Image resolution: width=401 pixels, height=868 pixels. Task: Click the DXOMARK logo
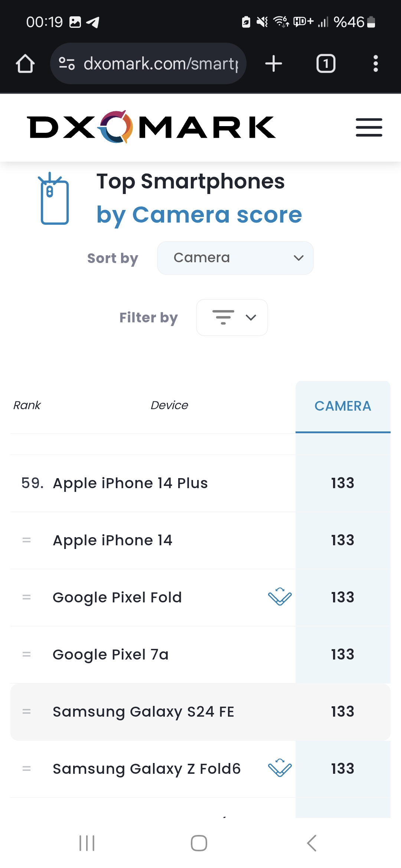point(151,127)
